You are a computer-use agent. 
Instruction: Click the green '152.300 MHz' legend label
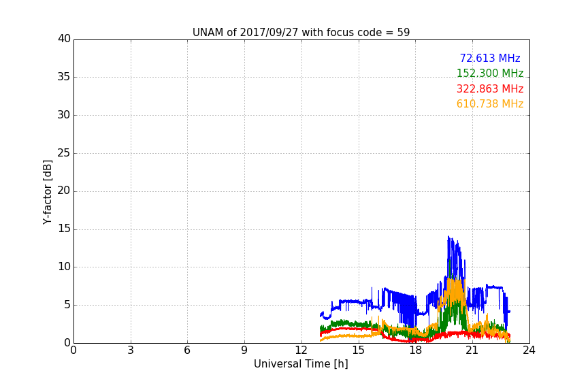point(490,73)
